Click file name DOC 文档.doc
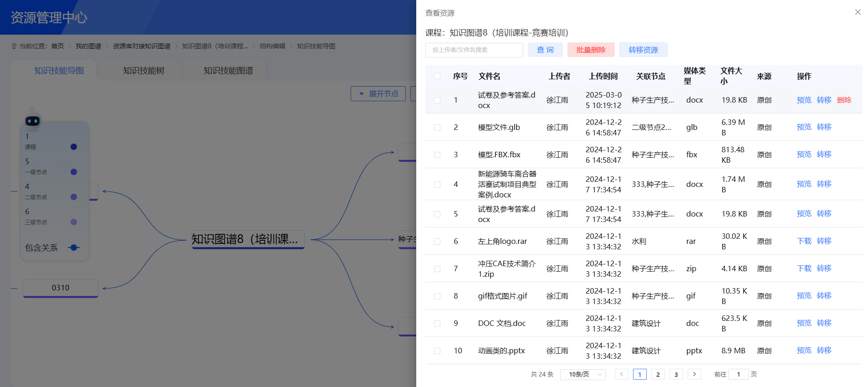This screenshot has height=387, width=868. point(502,323)
